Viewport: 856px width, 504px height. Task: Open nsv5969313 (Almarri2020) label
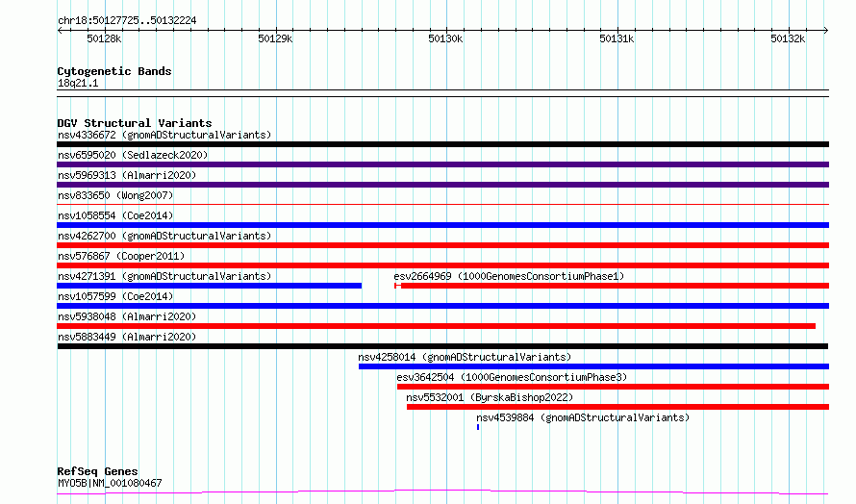(x=127, y=175)
